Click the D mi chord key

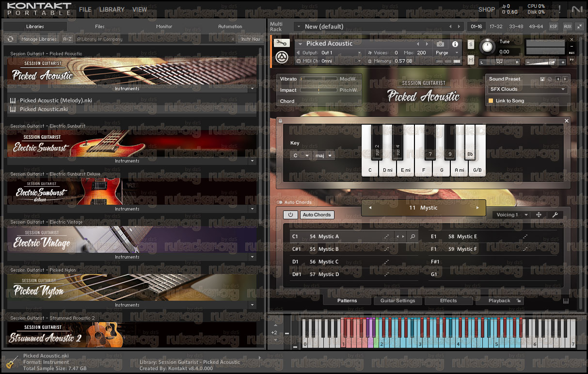(388, 170)
